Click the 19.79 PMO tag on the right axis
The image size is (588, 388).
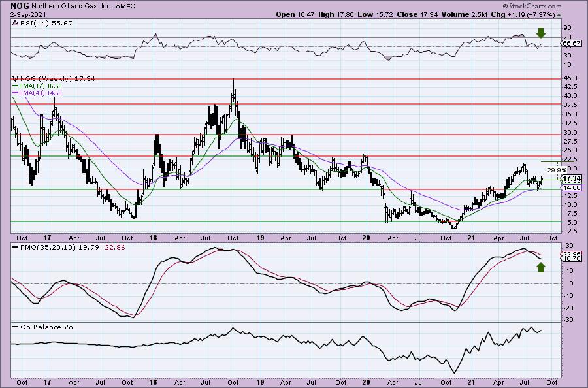click(x=572, y=258)
